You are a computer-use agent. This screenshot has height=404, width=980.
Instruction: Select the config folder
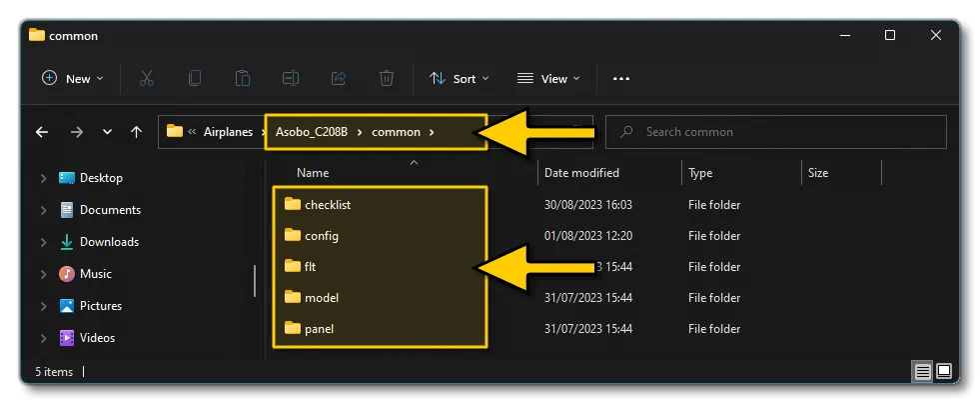click(322, 236)
